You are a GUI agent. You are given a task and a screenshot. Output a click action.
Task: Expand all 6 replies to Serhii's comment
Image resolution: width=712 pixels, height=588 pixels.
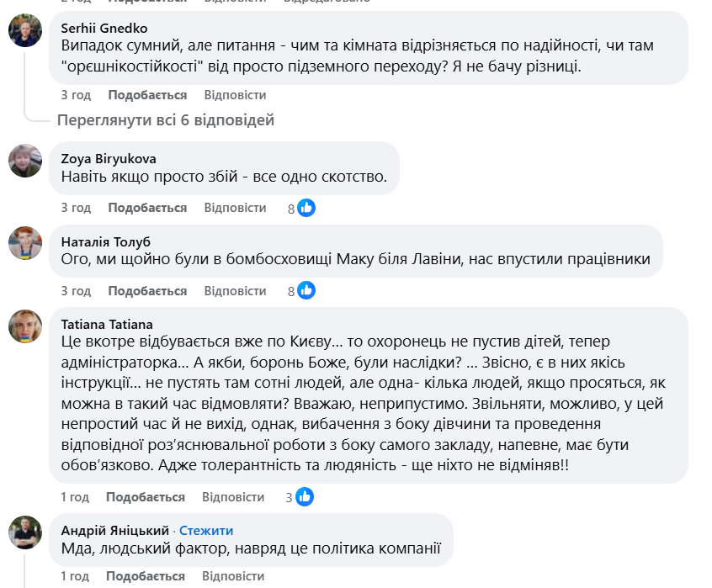(x=166, y=120)
